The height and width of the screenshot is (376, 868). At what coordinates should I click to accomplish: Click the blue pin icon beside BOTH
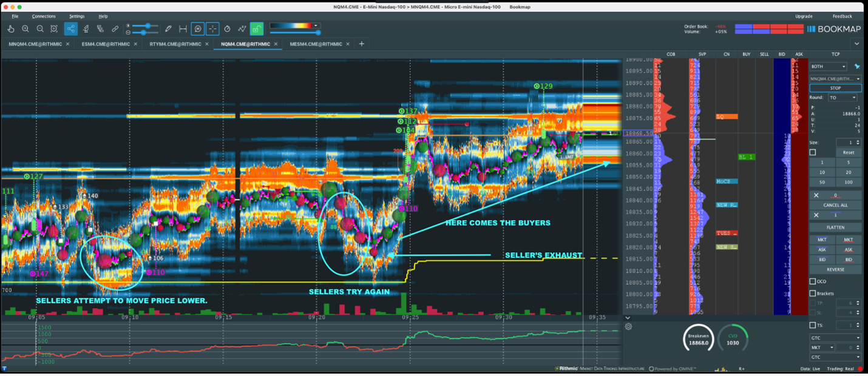pyautogui.click(x=857, y=67)
